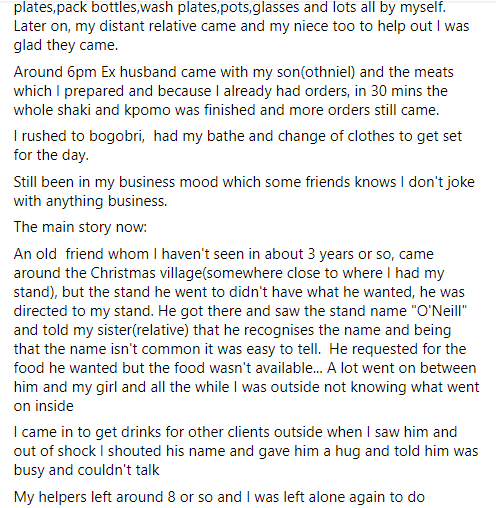Click the line "My helpers left around 8"
This screenshot has height=508, width=496.
219,497
